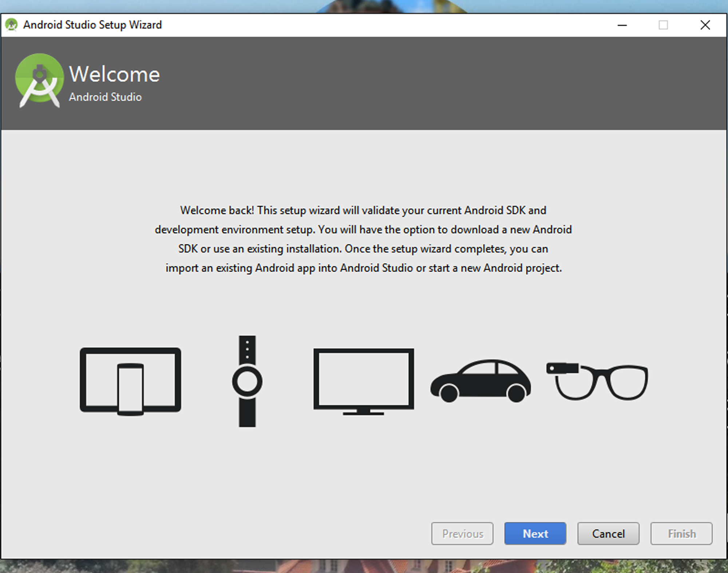Click the disabled maximize window button
728x573 pixels.
click(663, 25)
